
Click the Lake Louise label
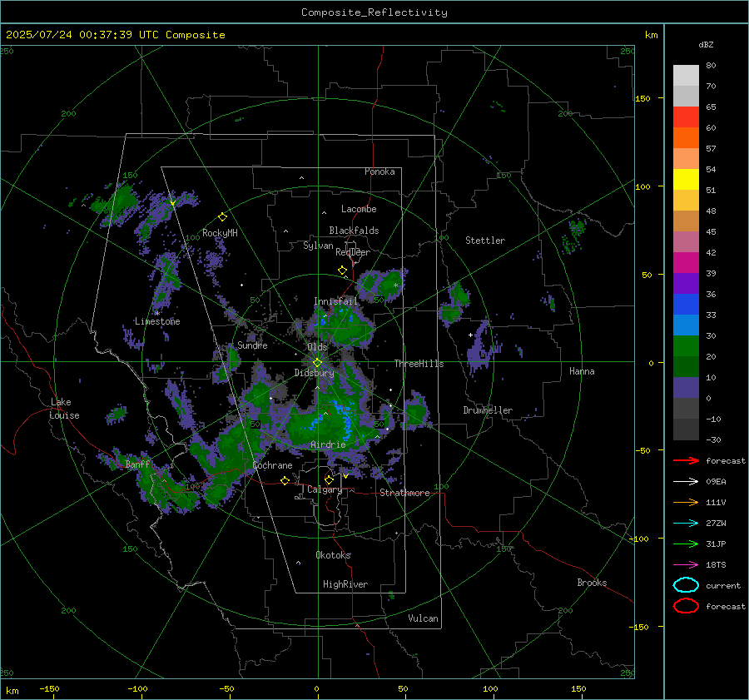tap(64, 409)
